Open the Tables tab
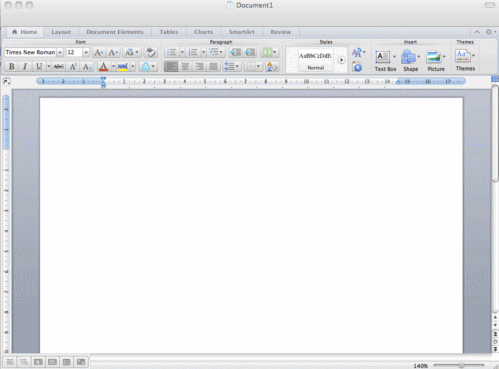The width and height of the screenshot is (499, 369). point(169,32)
